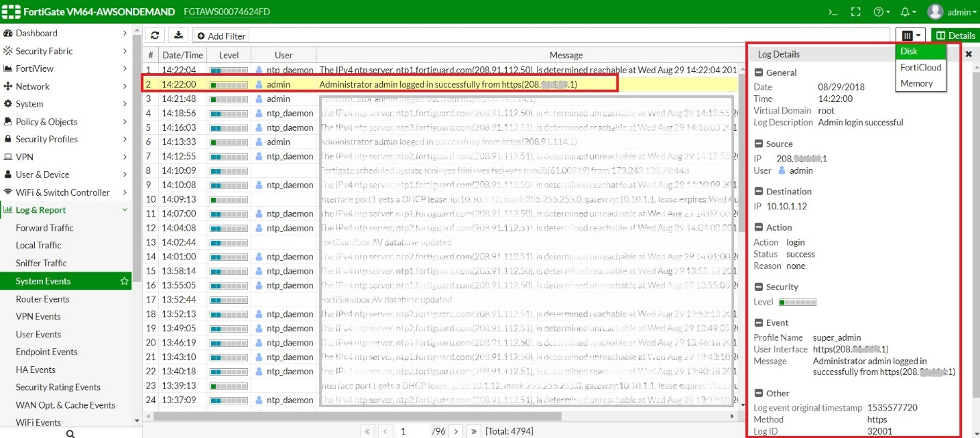Collapse the Security section in Log Details
This screenshot has width=980, height=438.
pyautogui.click(x=757, y=287)
